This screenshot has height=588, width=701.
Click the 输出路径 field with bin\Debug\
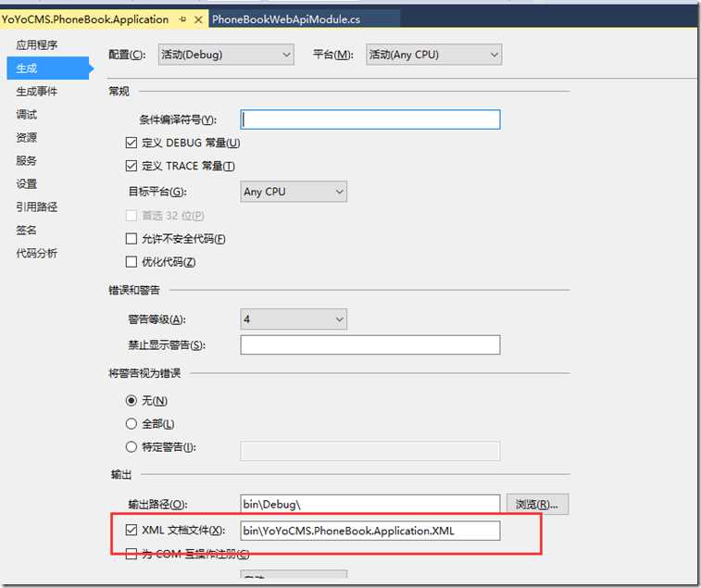point(370,504)
